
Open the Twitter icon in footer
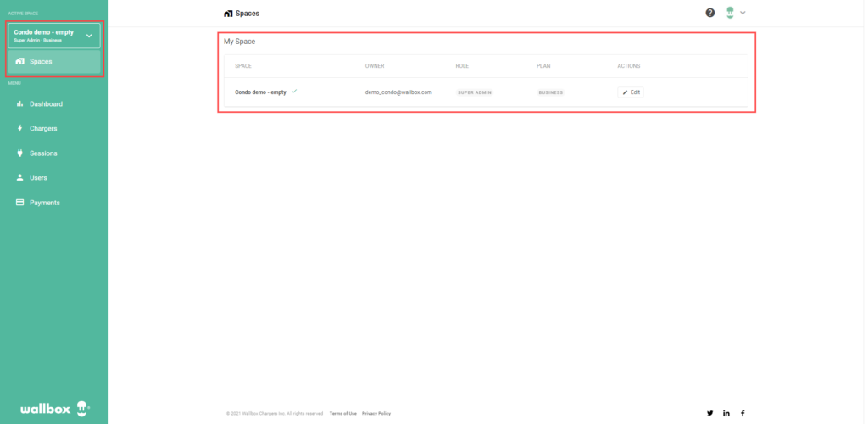coord(710,413)
